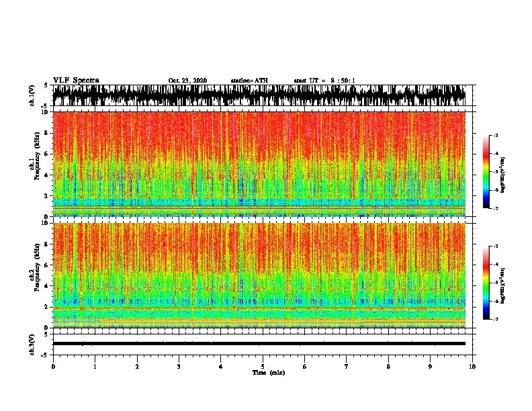This screenshot has height=411, width=532.
Task: Click the "5" tick on ch.3(V) axis
Action: (x=46, y=334)
